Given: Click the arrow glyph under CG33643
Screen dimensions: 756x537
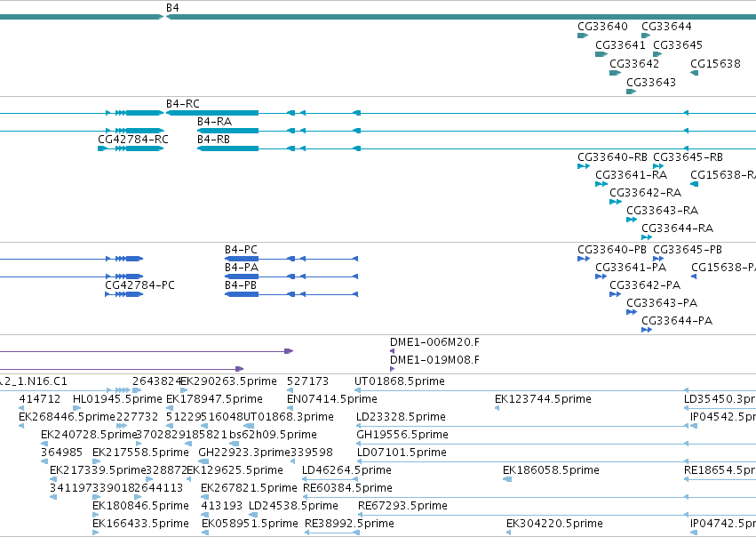Looking at the screenshot, I should [x=631, y=92].
